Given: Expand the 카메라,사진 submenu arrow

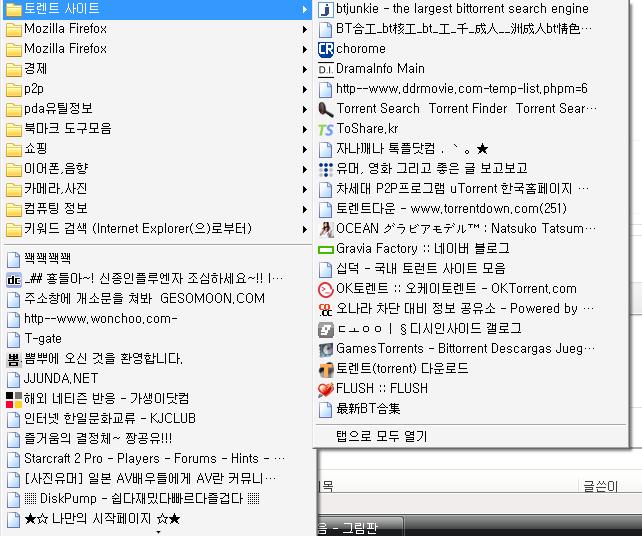Looking at the screenshot, I should [305, 190].
